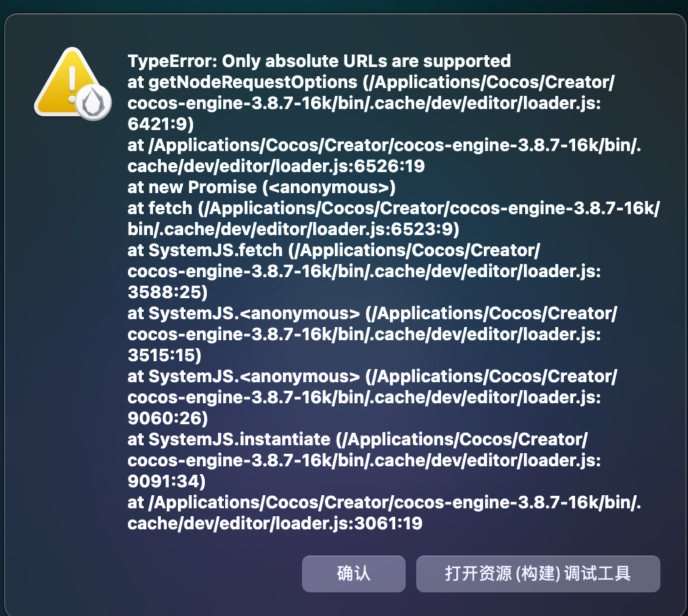688x616 pixels.
Task: Click the line number text "3515:15)"
Action: (x=164, y=356)
